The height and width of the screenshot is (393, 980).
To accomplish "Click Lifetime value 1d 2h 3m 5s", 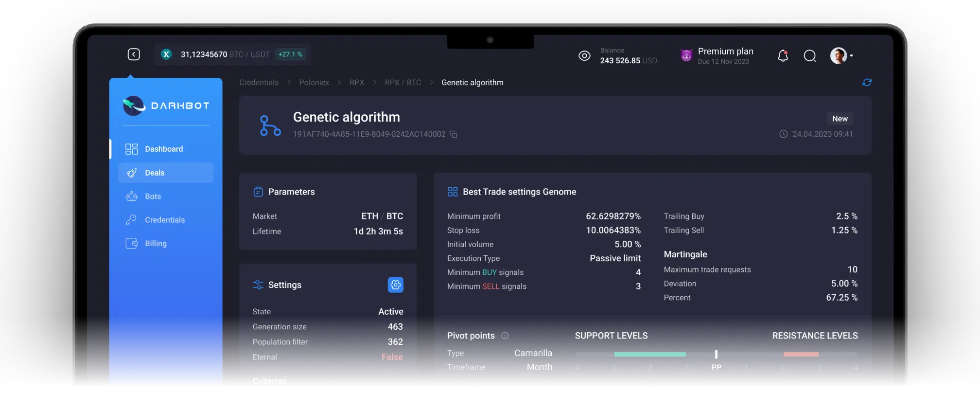I will pos(378,232).
